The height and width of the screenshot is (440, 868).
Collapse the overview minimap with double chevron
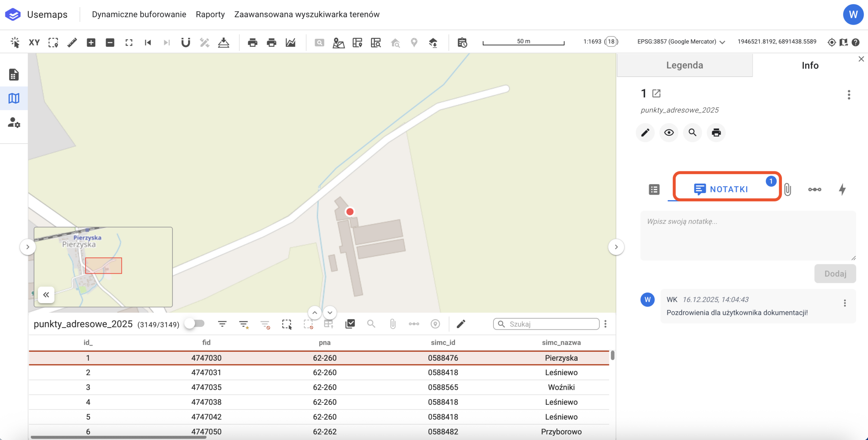(46, 294)
